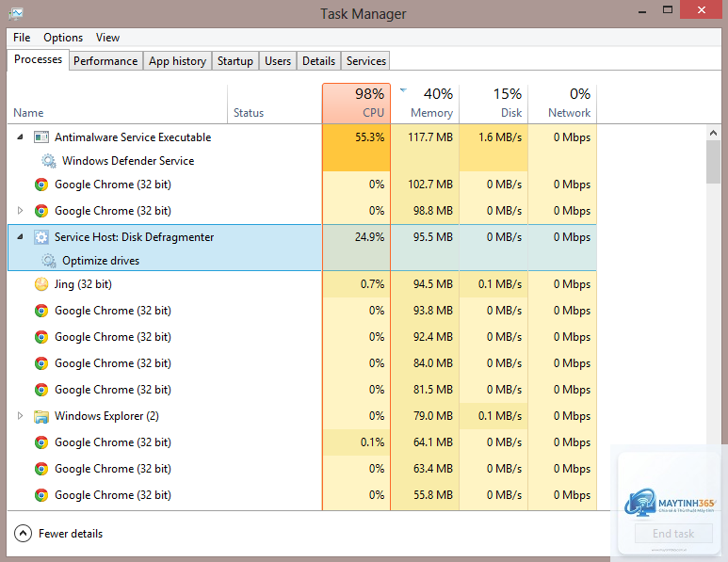728x562 pixels.
Task: Expand the Google Chrome 98.8 MB process group
Action: click(20, 211)
